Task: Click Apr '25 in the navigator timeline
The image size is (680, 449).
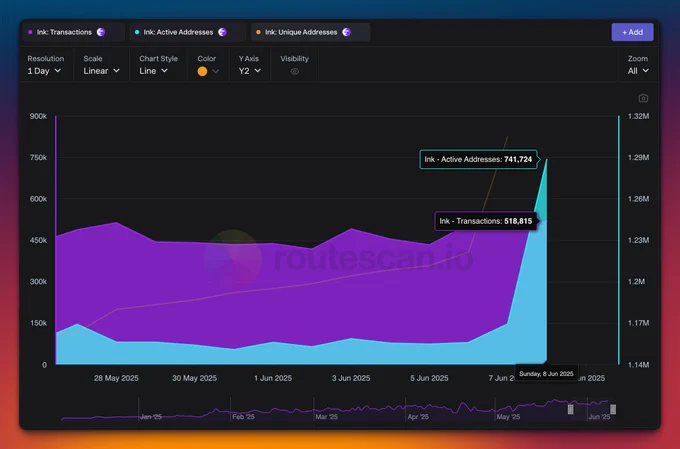Action: pos(418,417)
